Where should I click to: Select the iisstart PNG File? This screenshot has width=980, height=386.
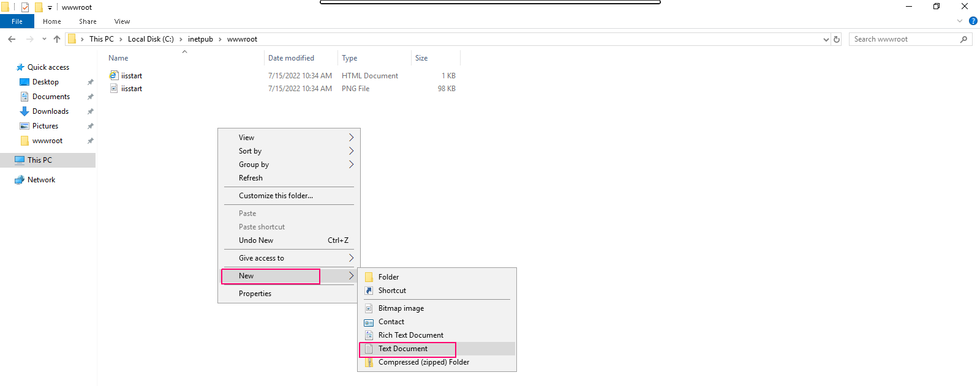coord(132,89)
